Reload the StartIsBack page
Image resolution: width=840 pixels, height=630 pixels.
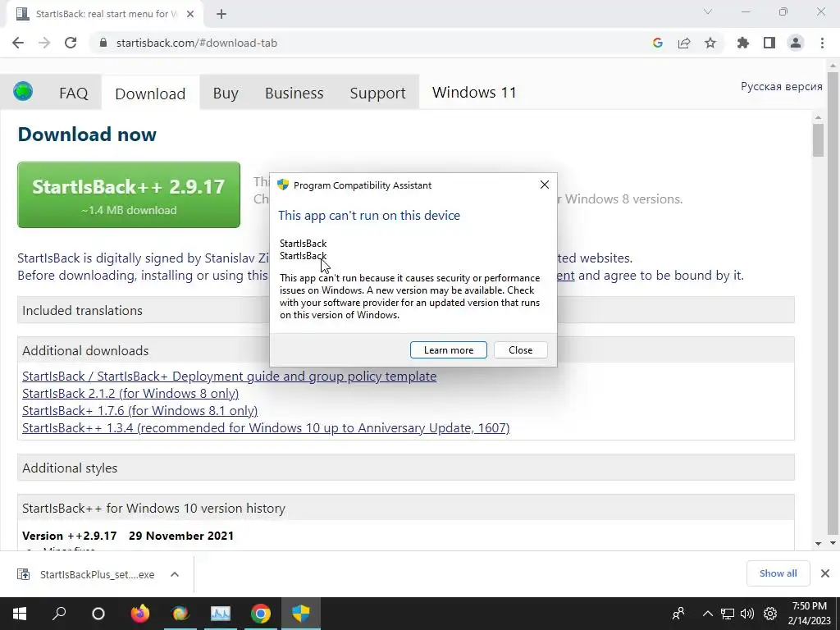point(71,43)
